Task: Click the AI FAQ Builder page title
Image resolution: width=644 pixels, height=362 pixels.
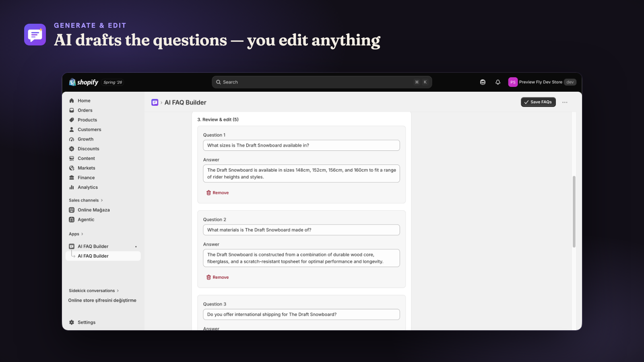Action: [185, 103]
